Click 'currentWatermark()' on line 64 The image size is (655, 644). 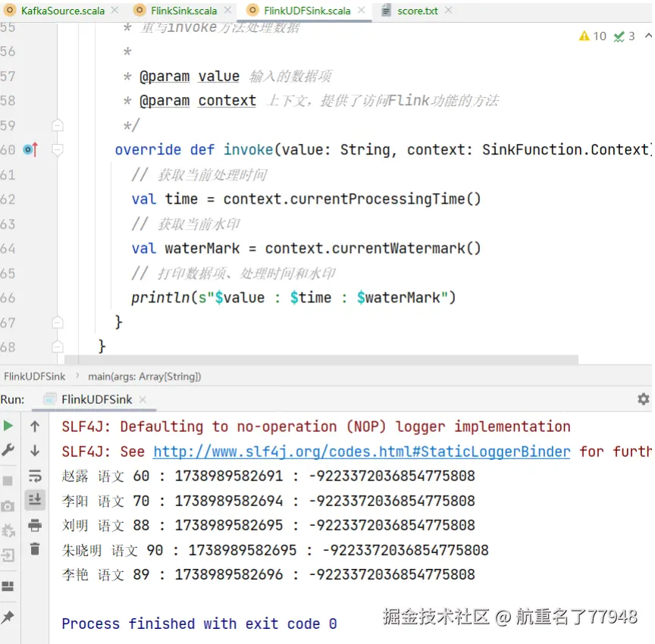(x=406, y=249)
